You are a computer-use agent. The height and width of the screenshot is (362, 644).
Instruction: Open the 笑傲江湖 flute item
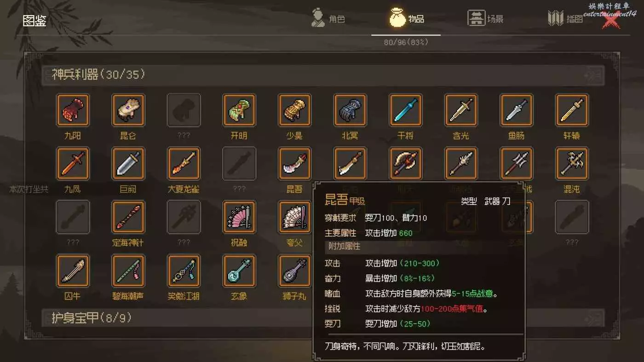point(184,271)
